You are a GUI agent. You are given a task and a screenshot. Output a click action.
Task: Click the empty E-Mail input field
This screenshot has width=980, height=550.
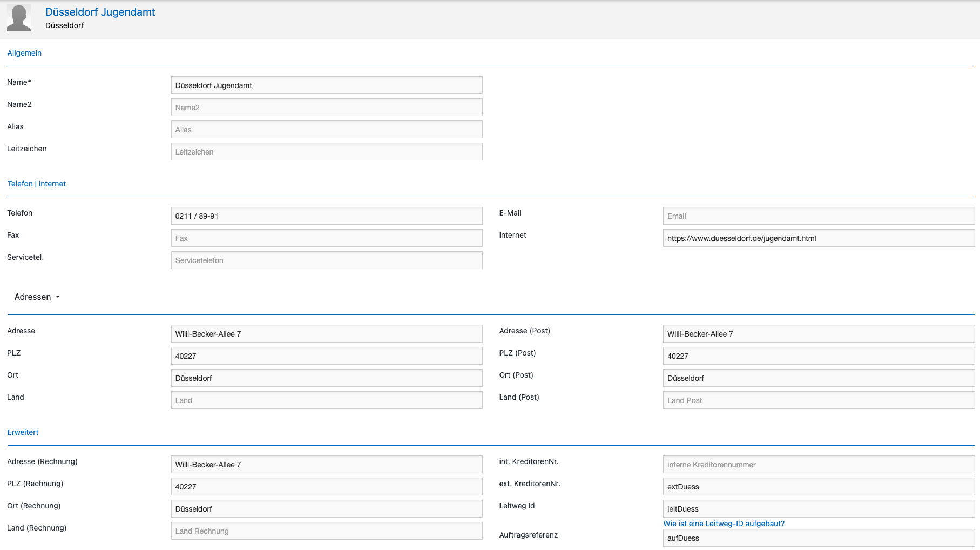click(818, 216)
